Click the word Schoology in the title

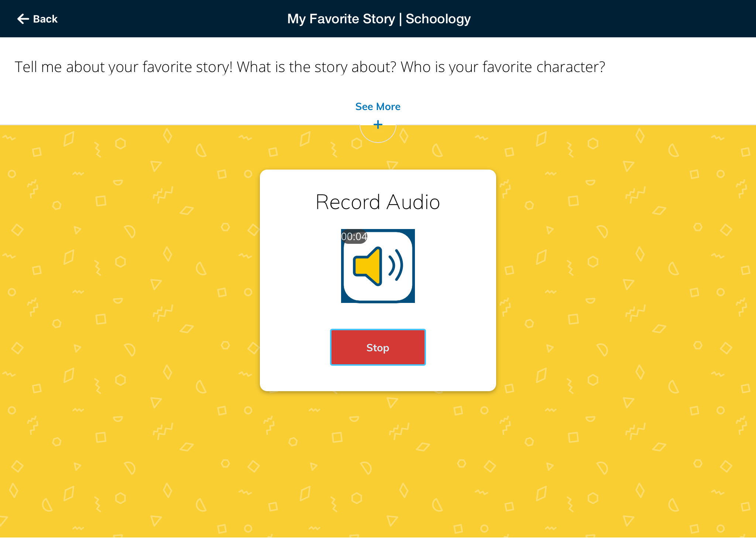point(438,19)
